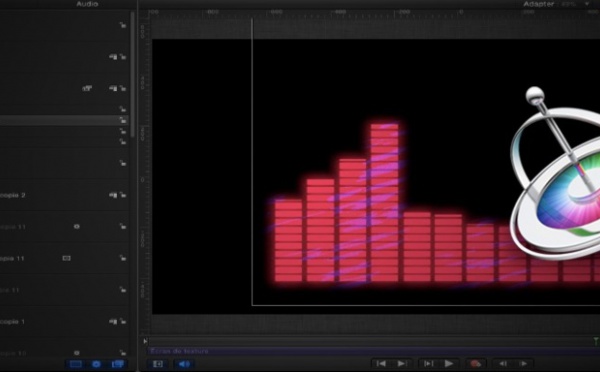
Task: Click the blue stacked-layers button at the panel bottom
Action: click(117, 364)
